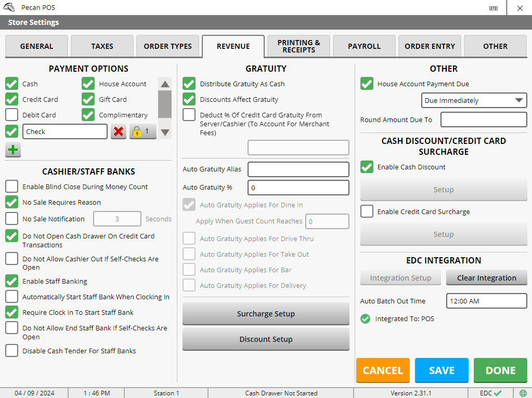The height and width of the screenshot is (398, 532).
Task: Click the Integration Setup button
Action: [400, 277]
